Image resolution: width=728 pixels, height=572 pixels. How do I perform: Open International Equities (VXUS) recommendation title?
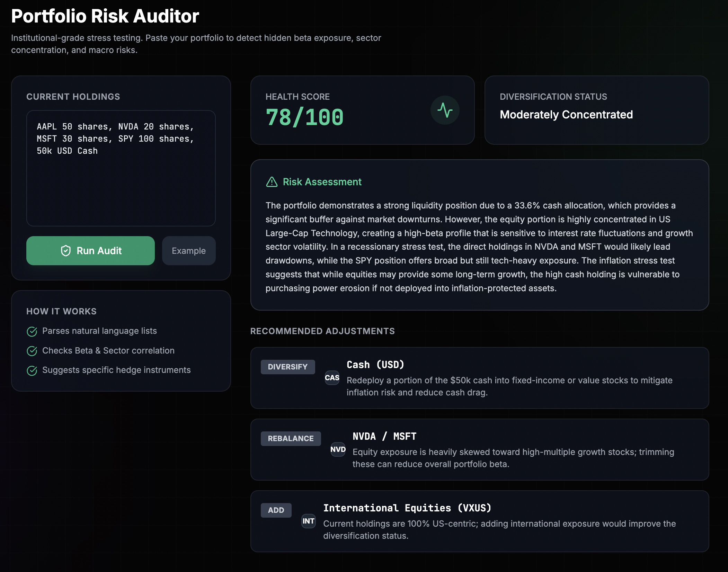tap(407, 508)
